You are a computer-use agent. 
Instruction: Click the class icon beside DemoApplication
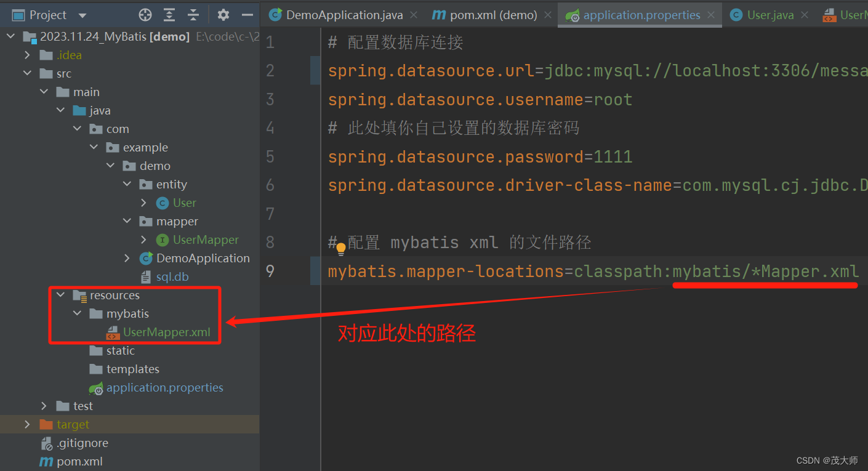(x=146, y=258)
